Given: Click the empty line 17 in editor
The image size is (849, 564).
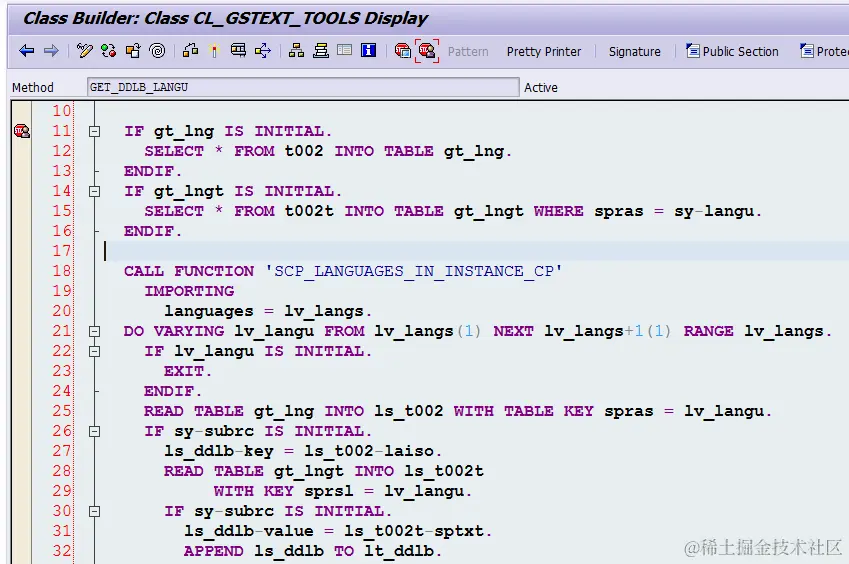Looking at the screenshot, I should [476, 251].
